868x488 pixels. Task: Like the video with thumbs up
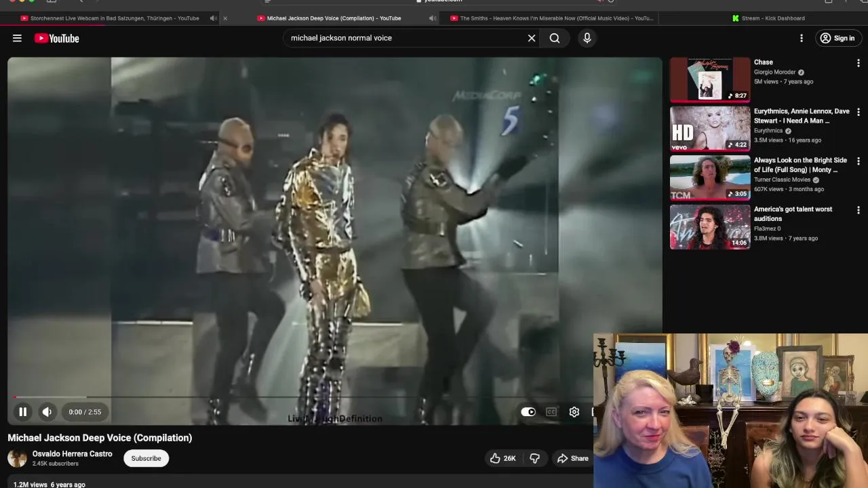[503, 458]
